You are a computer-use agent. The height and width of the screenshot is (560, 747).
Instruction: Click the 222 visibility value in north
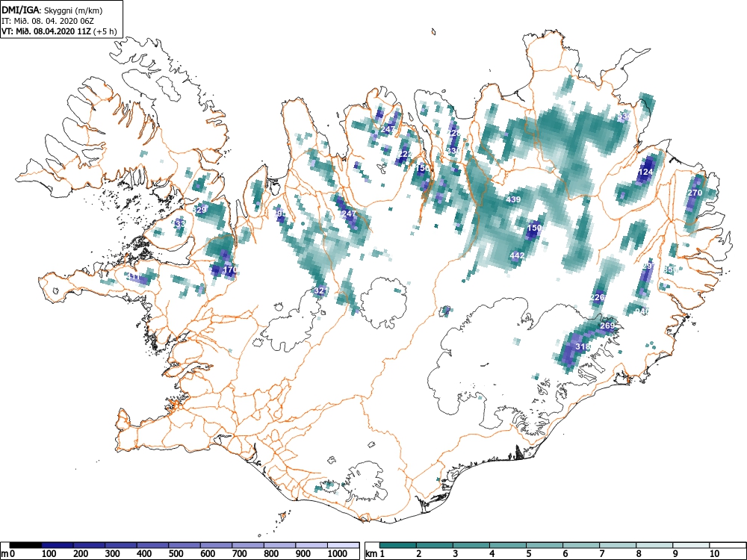(406, 154)
